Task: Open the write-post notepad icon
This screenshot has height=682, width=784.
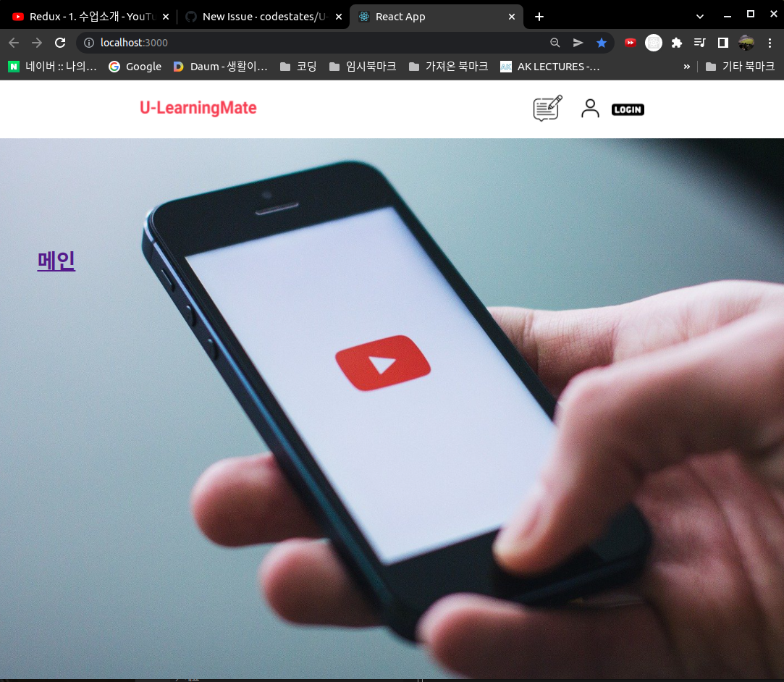Action: tap(547, 108)
